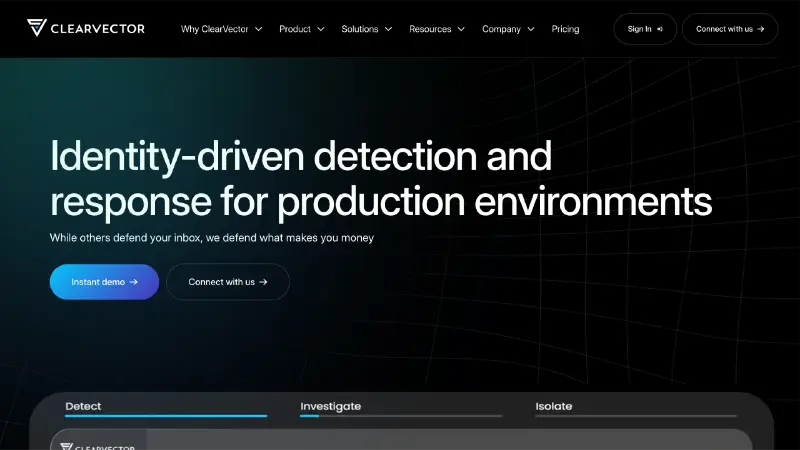The width and height of the screenshot is (800, 450).
Task: Expand the chevron beside Company
Action: [531, 29]
